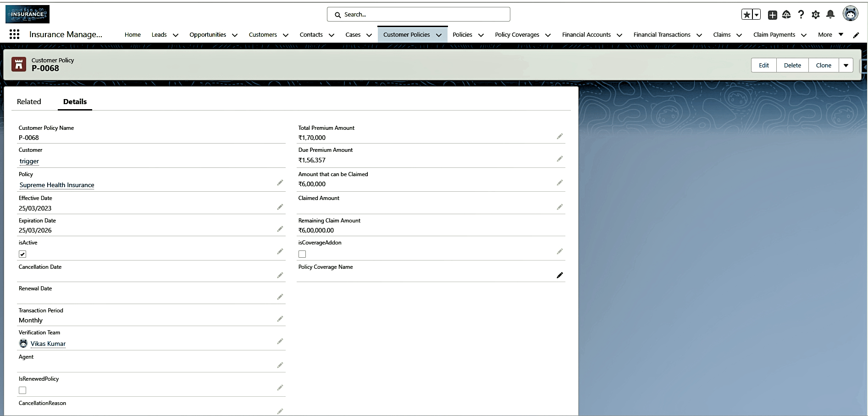Open Supreme Health Insurance policy link
The image size is (868, 416).
coord(57,185)
